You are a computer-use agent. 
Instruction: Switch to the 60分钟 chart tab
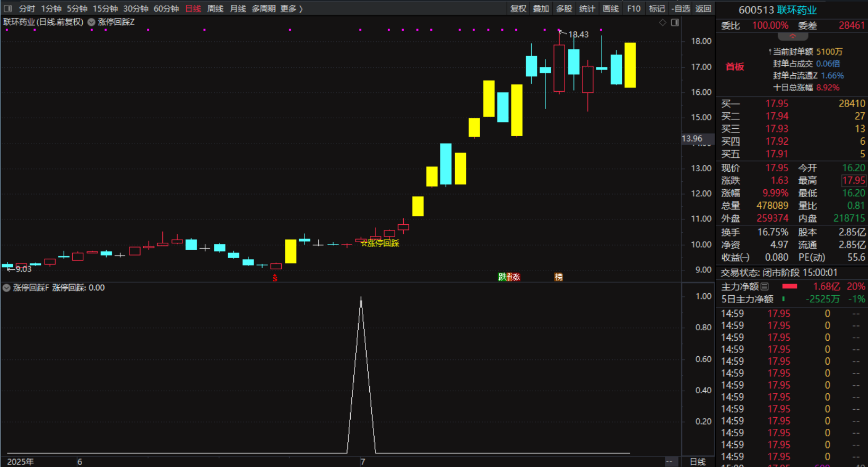tap(166, 8)
